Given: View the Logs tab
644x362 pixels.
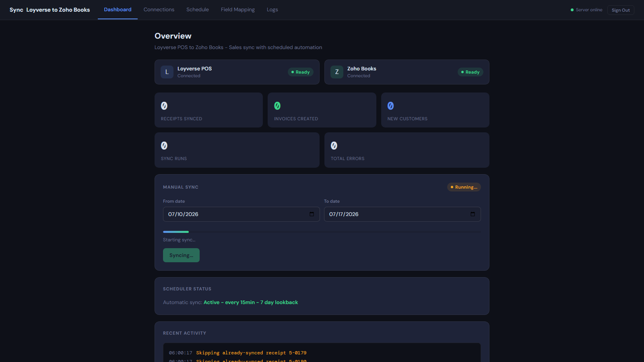Looking at the screenshot, I should 272,10.
